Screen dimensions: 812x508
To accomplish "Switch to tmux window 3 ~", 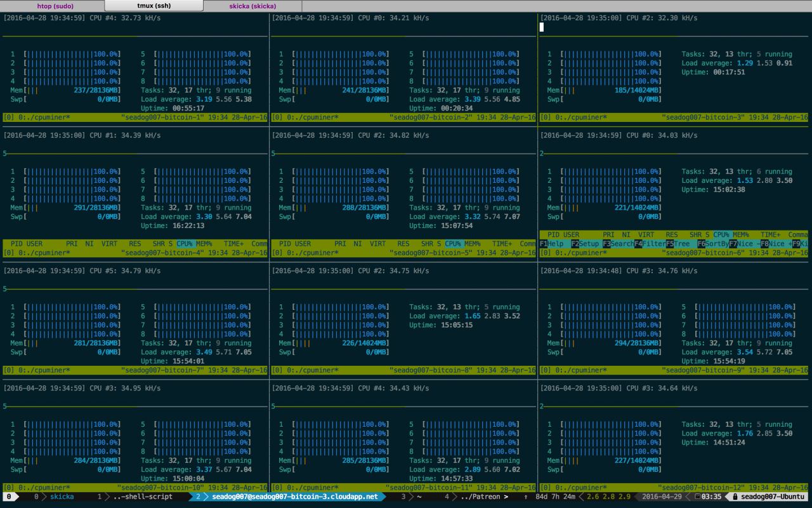I will (x=412, y=497).
